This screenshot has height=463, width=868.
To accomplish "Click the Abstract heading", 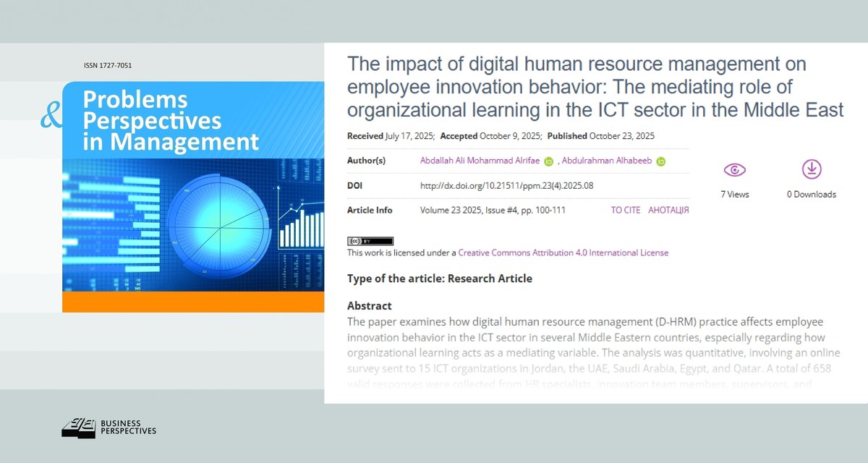I will pos(370,306).
